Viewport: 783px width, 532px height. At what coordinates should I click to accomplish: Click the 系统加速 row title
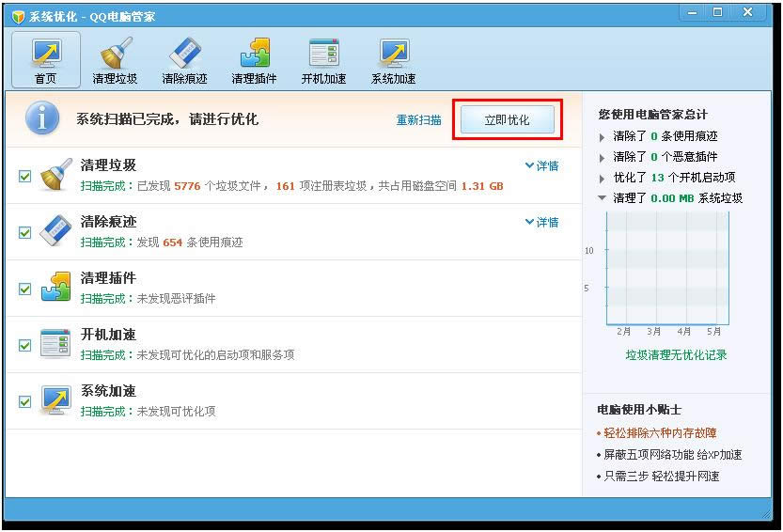108,391
